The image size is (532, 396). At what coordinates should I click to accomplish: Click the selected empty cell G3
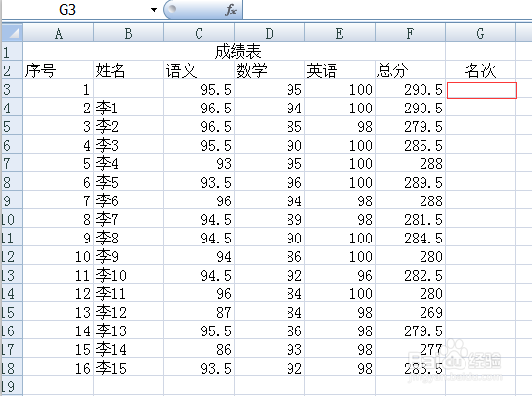pos(482,90)
